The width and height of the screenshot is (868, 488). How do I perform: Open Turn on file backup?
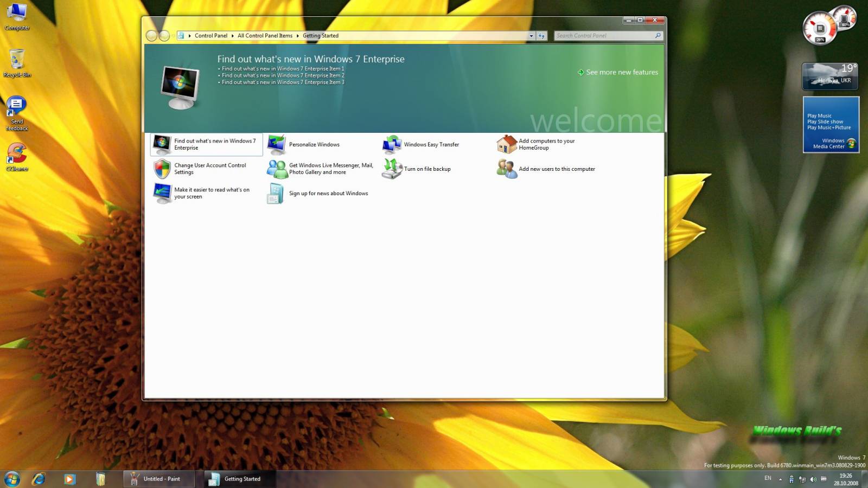417,169
